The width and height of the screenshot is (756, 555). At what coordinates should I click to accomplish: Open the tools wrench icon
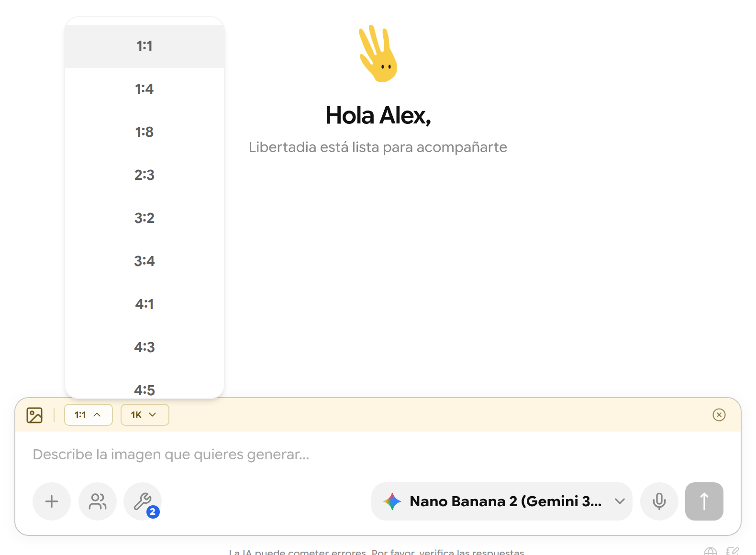(x=143, y=501)
